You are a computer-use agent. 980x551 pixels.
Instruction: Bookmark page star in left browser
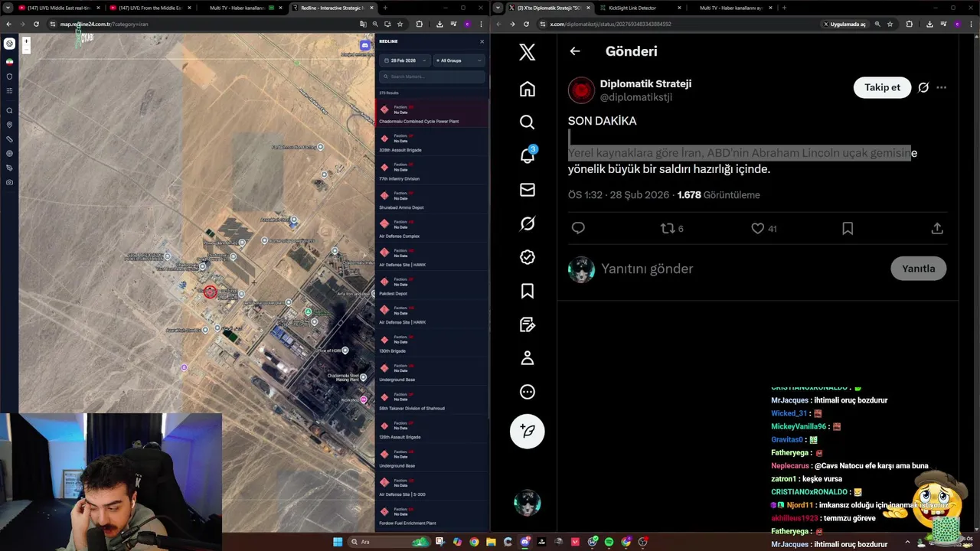[x=400, y=24]
